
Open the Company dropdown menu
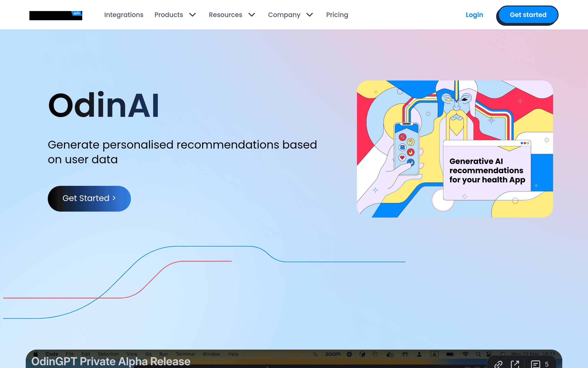(x=291, y=15)
